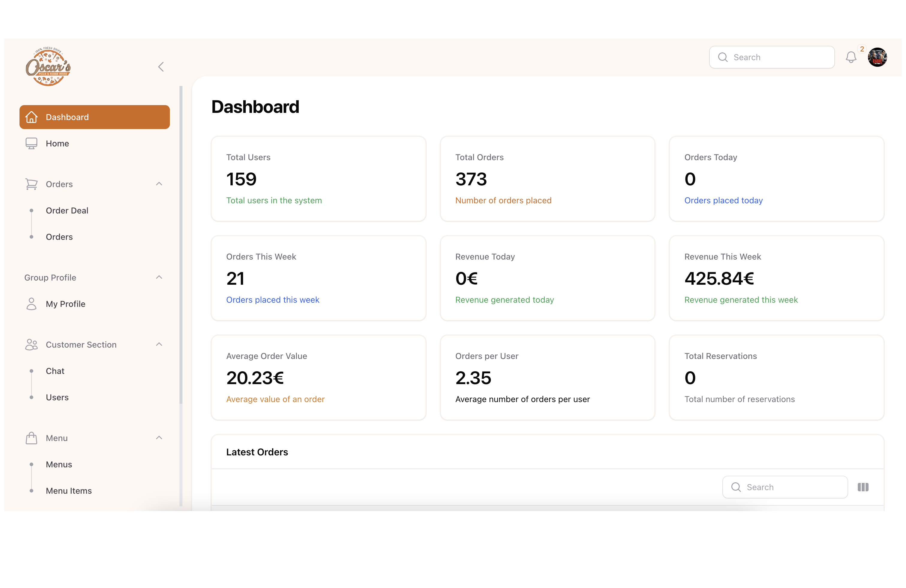Click the Orders cart icon
Image resolution: width=906 pixels, height=588 pixels.
[x=31, y=184]
